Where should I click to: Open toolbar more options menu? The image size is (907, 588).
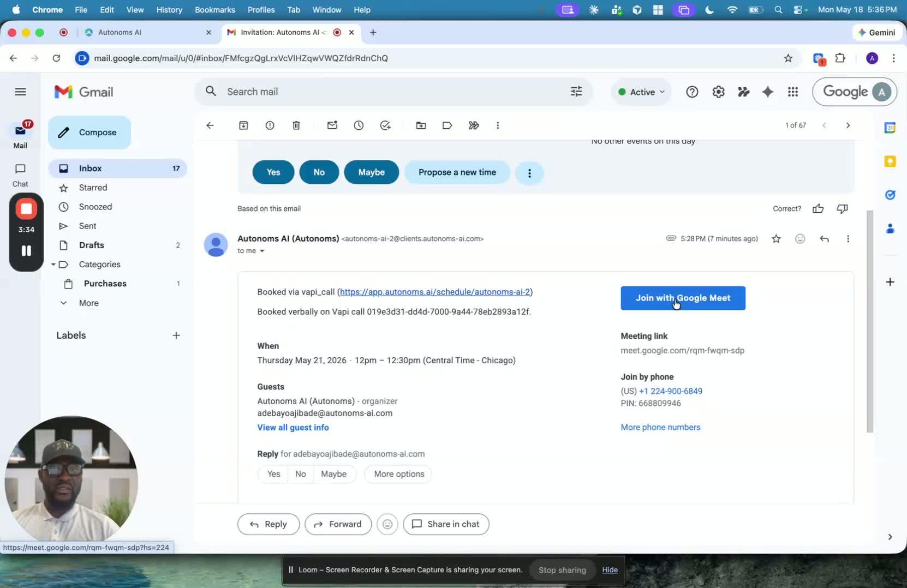498,125
